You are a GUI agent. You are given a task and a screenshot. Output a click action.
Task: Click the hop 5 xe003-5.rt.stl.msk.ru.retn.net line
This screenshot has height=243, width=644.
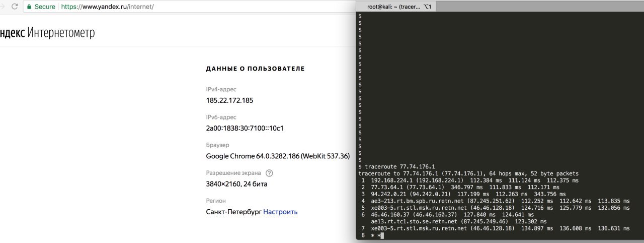pyautogui.click(x=495, y=208)
